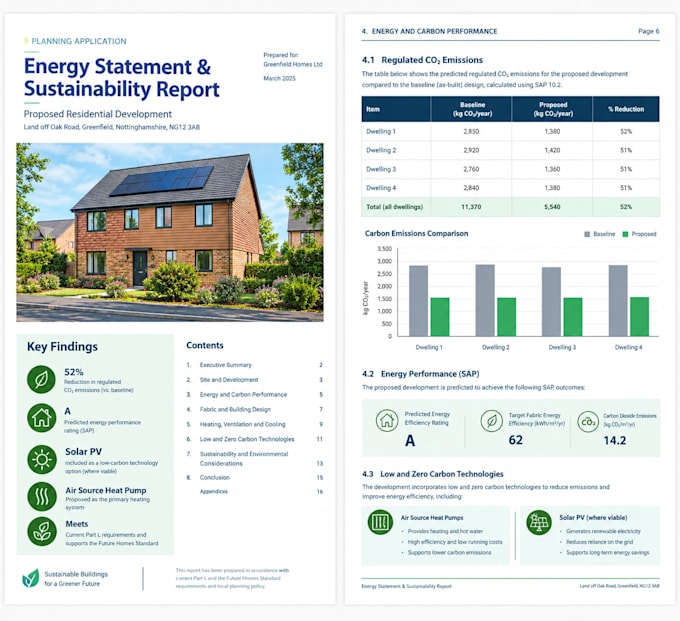Click the Generates renewable electricity bullet
The width and height of the screenshot is (680, 621).
point(603,531)
